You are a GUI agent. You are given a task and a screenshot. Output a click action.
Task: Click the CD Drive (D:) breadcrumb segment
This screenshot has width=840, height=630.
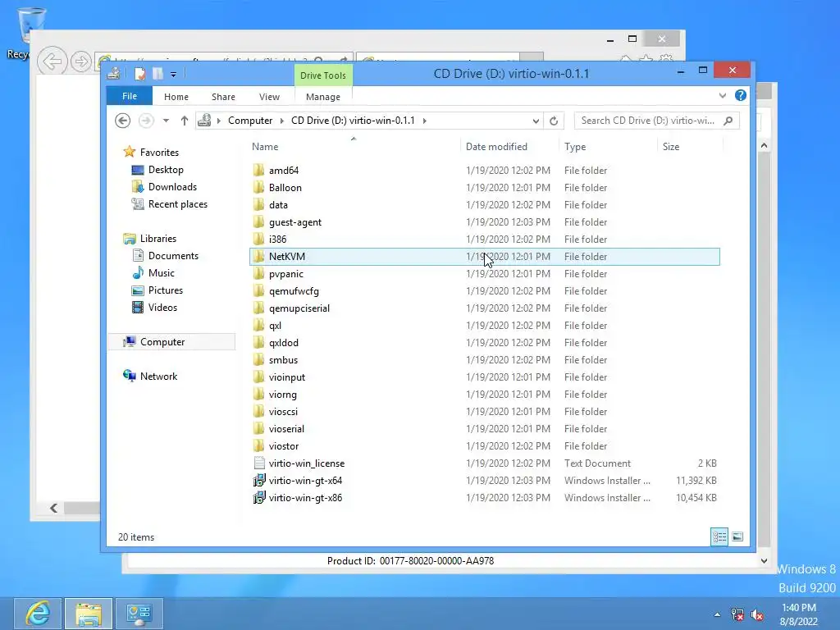[x=353, y=121]
